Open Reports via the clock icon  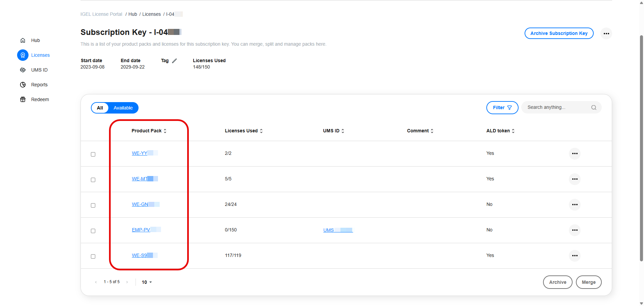tap(22, 84)
